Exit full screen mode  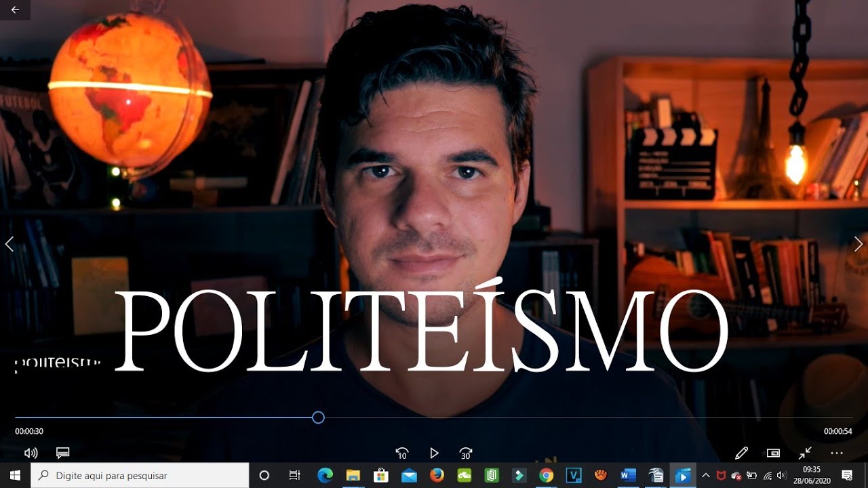(x=805, y=453)
